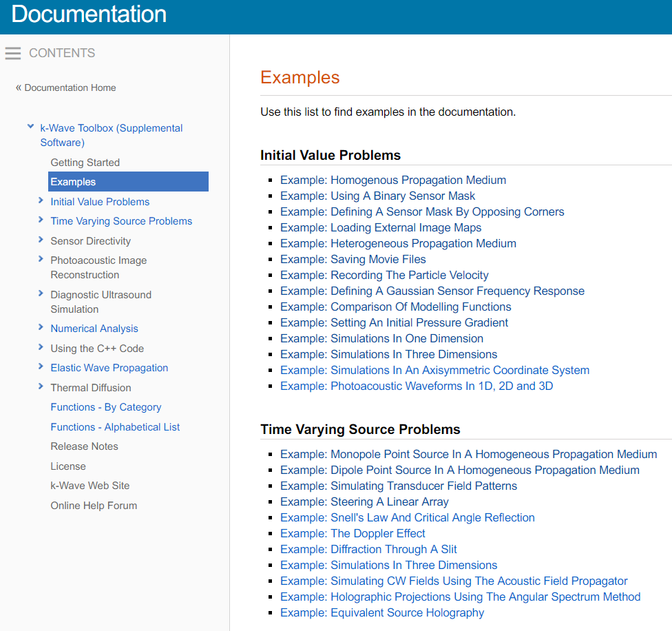Open Example: Saving Movie Files
The image size is (672, 631).
353,259
